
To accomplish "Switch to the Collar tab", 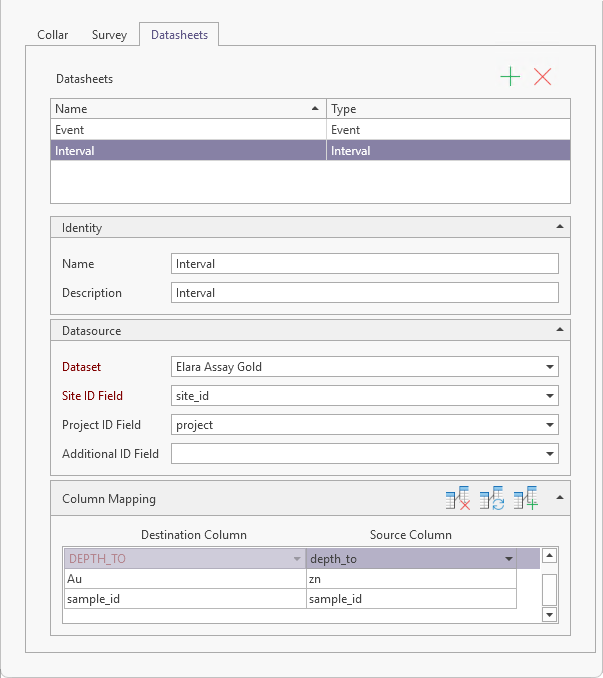I will [53, 35].
